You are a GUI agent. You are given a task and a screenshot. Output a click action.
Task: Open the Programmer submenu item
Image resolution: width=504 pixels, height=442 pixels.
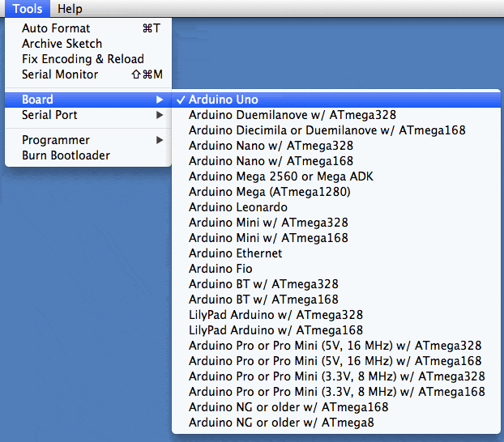coord(88,140)
